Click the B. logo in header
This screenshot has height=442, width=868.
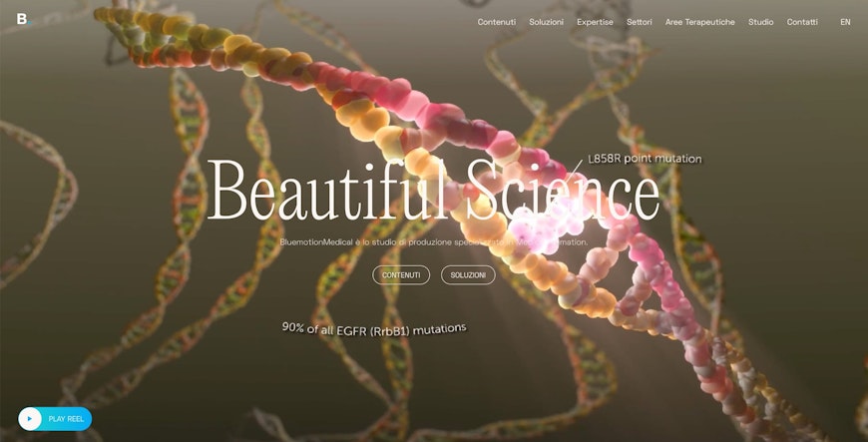click(x=24, y=19)
